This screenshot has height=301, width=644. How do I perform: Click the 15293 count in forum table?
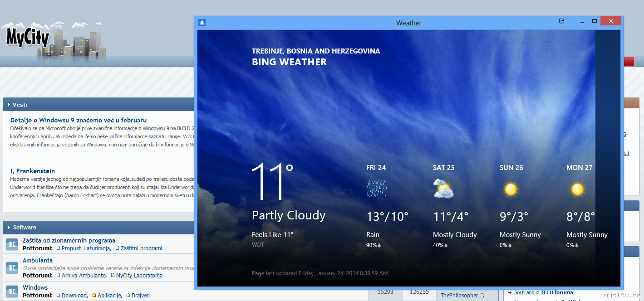pos(385,292)
